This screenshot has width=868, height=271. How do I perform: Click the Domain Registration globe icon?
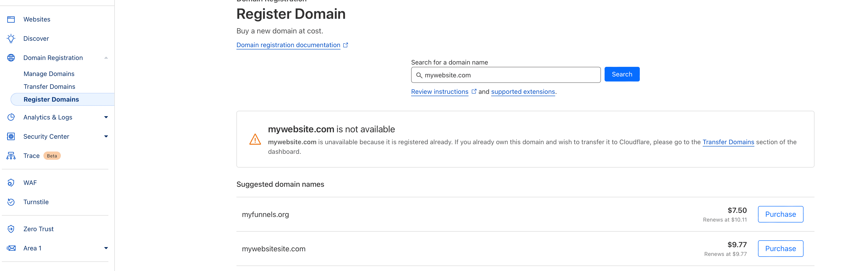[11, 58]
